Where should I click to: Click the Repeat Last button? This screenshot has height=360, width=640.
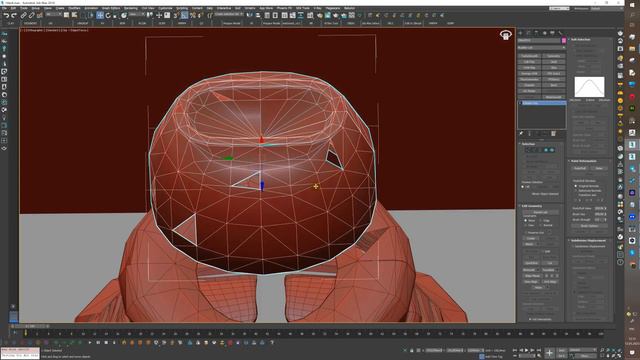pyautogui.click(x=541, y=212)
